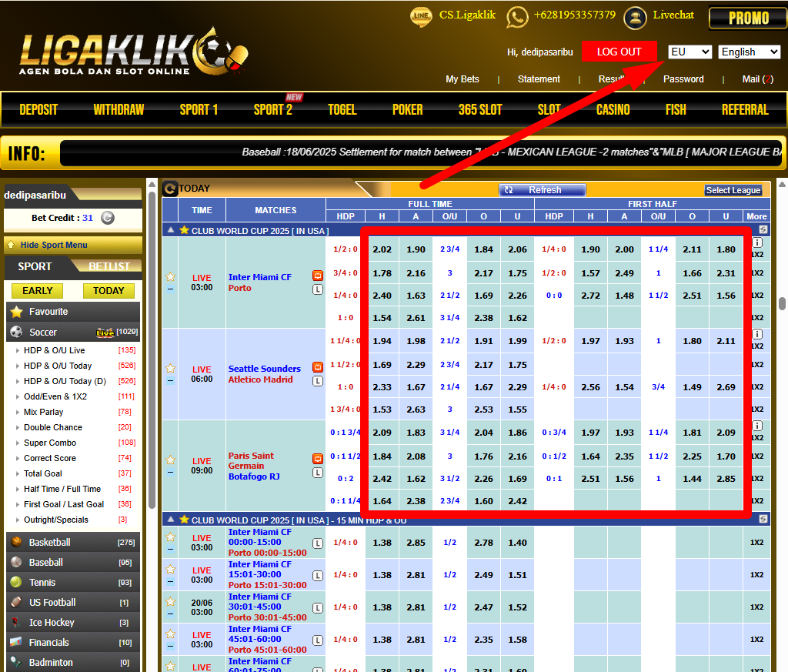
Task: Select the Financials sport icon
Action: [x=16, y=642]
